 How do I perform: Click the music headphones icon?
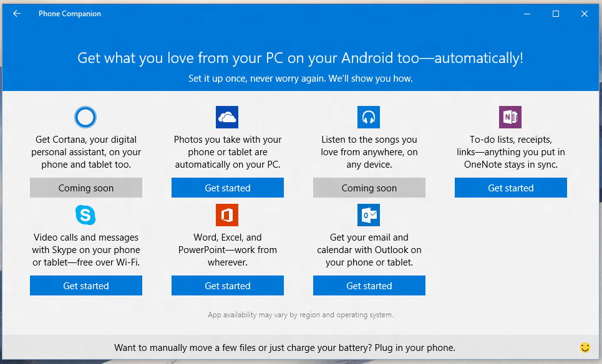click(369, 117)
